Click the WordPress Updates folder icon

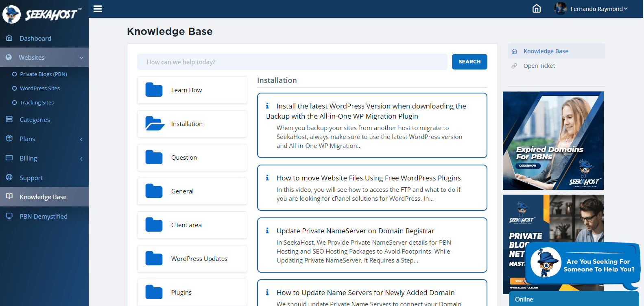pyautogui.click(x=154, y=258)
